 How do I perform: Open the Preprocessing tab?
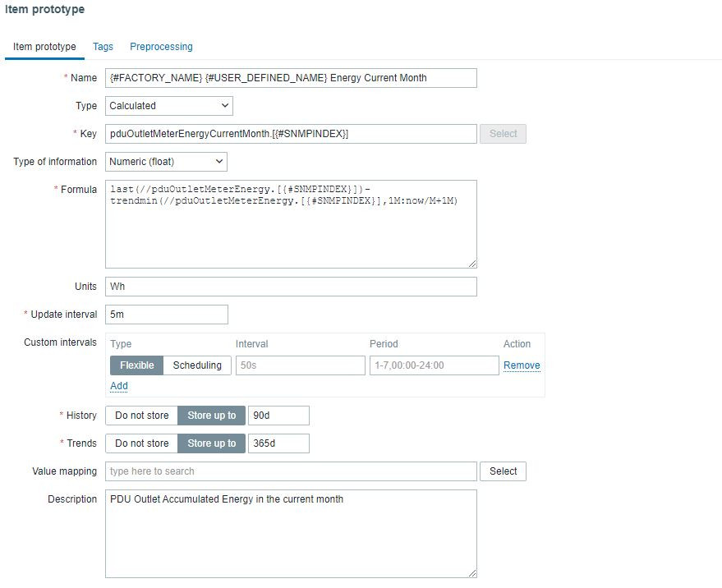[x=161, y=47]
